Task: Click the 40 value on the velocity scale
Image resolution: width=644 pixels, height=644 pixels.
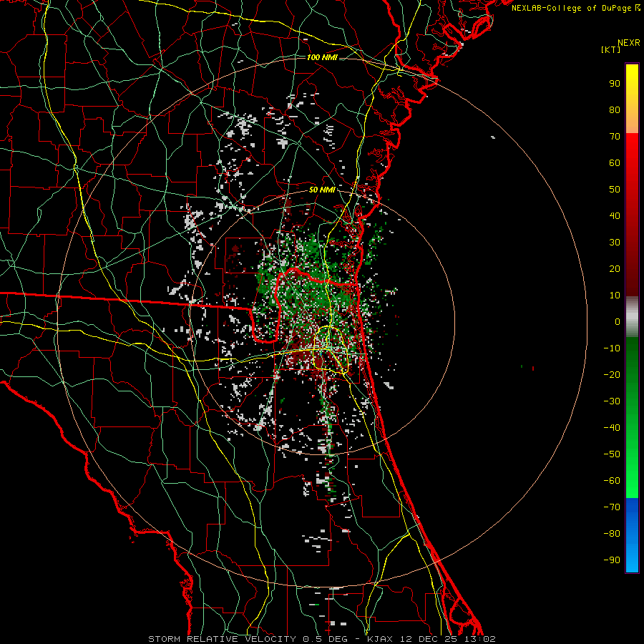Action: (615, 215)
